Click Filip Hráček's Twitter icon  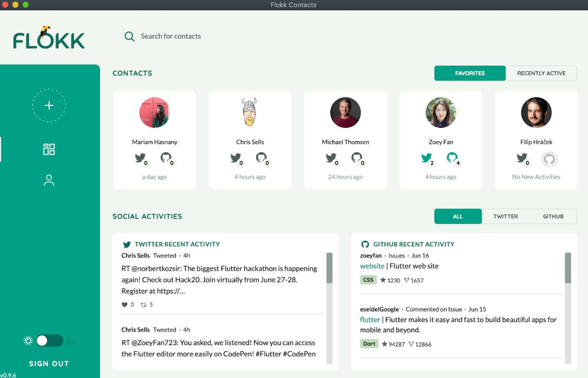(x=522, y=158)
